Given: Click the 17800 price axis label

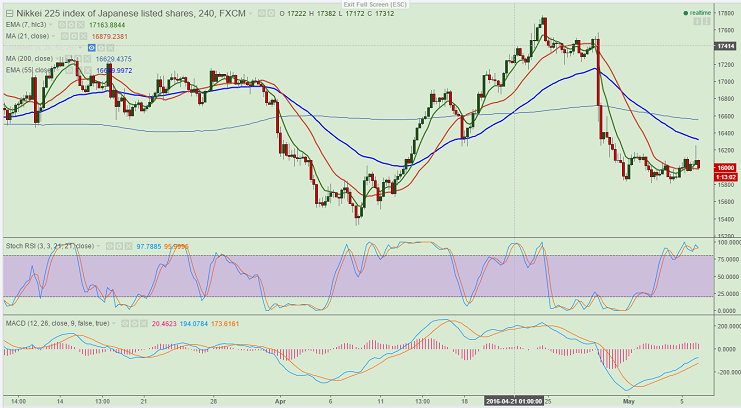Looking at the screenshot, I should click(725, 13).
